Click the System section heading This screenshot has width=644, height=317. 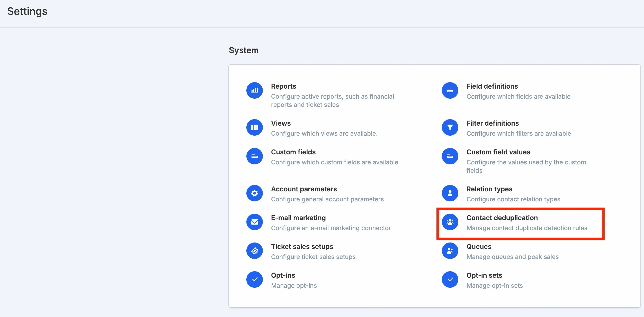244,50
